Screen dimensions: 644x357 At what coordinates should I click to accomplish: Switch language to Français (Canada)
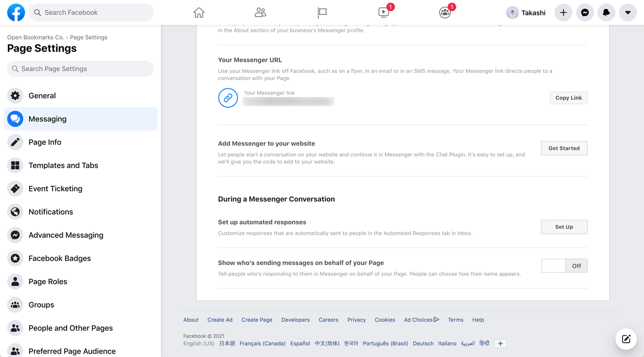(262, 343)
